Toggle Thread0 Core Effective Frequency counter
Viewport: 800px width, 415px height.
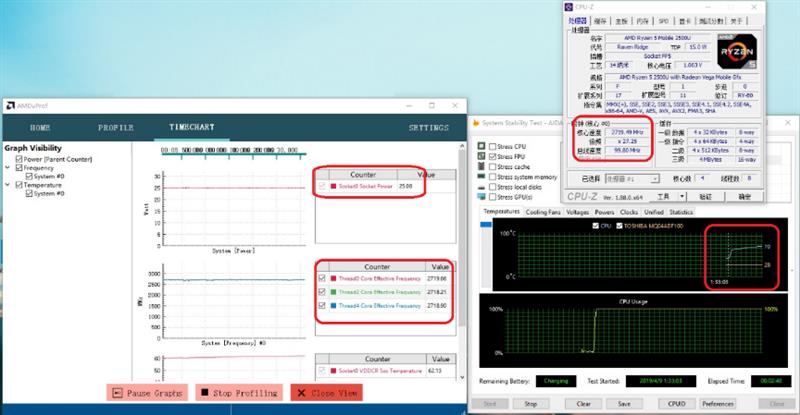[321, 278]
